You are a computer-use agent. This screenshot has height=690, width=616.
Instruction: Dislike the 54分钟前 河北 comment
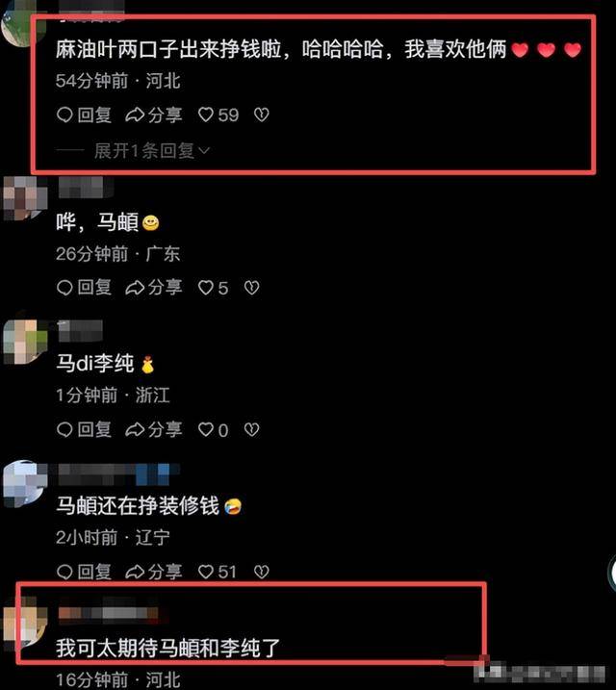tap(262, 115)
